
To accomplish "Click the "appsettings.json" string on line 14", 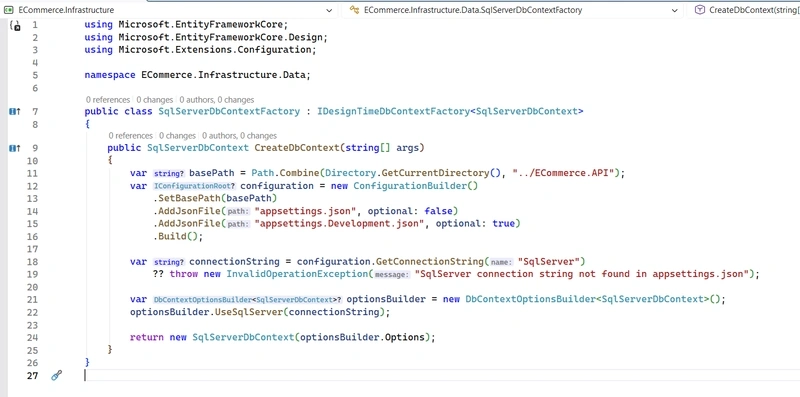I will pos(305,211).
